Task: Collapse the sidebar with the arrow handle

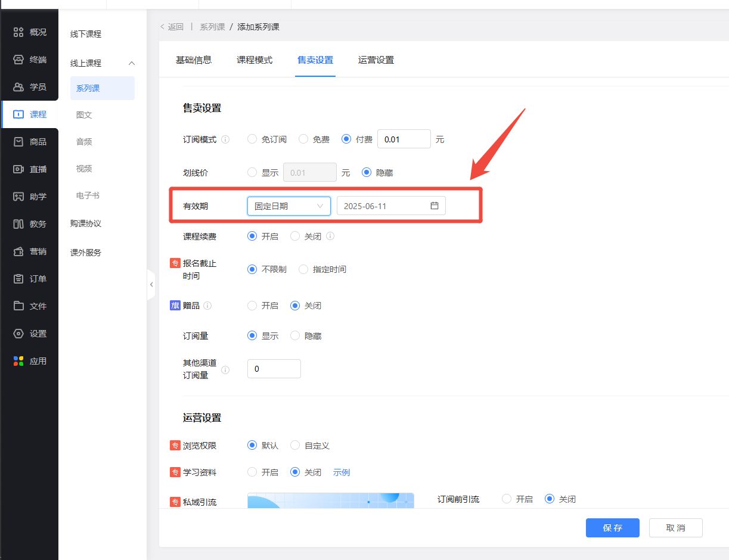Action: tap(151, 285)
